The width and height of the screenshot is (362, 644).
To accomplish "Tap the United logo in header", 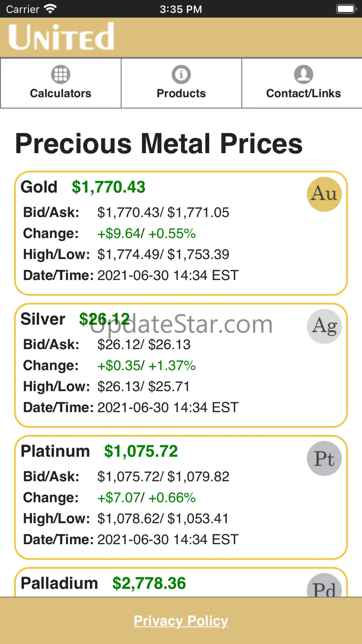I will pyautogui.click(x=61, y=37).
